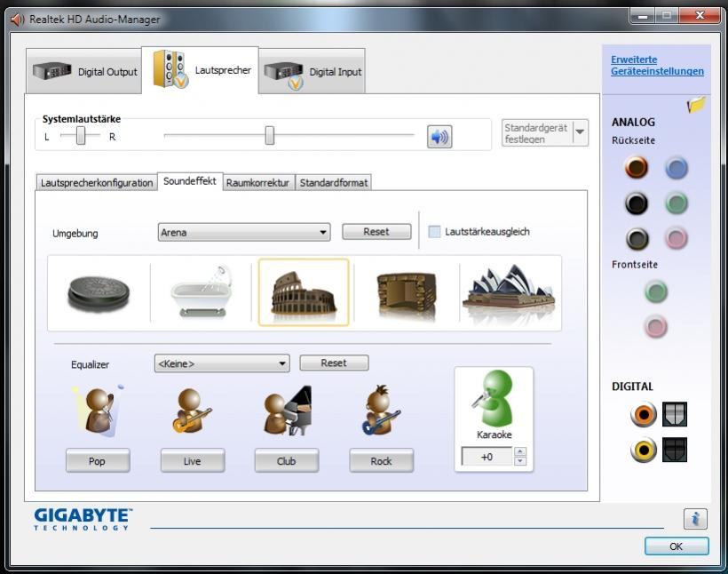Click the Karaoke +0 value field
The width and height of the screenshot is (728, 574).
coord(487,457)
